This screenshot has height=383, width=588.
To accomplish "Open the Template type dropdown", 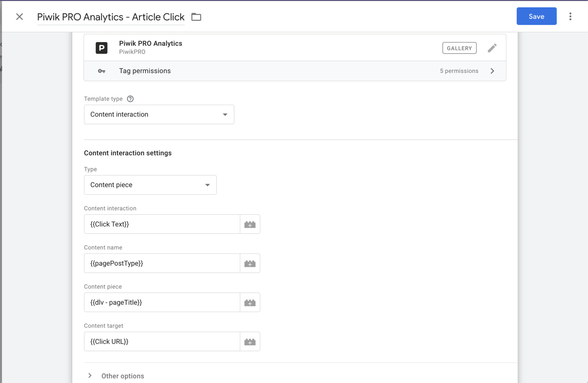I will 159,114.
